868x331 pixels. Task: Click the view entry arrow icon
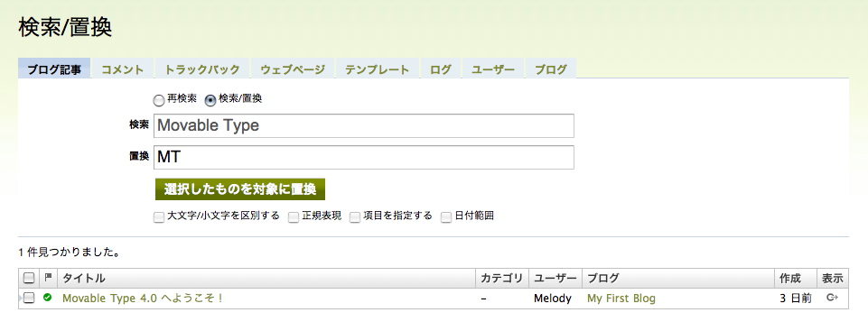(832, 298)
